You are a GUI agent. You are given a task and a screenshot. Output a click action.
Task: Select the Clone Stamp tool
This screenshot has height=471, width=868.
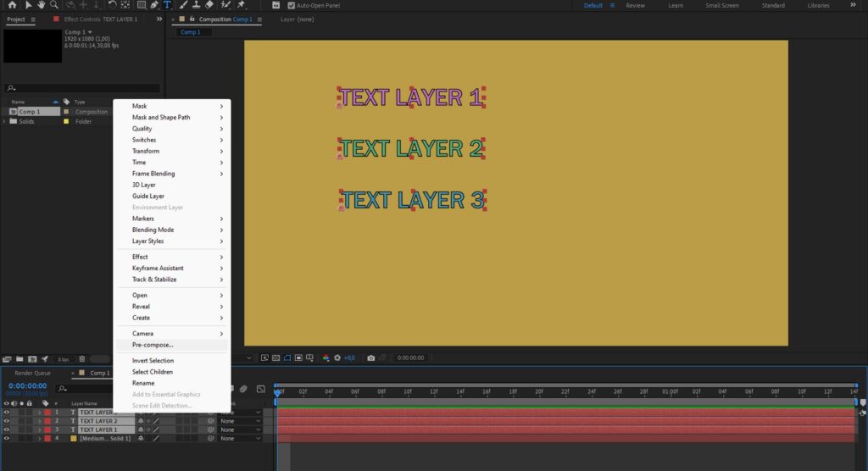tap(196, 5)
